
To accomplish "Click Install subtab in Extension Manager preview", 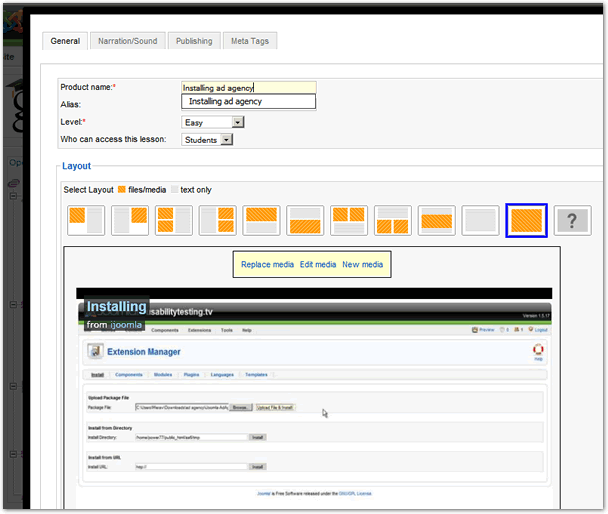I will 97,374.
